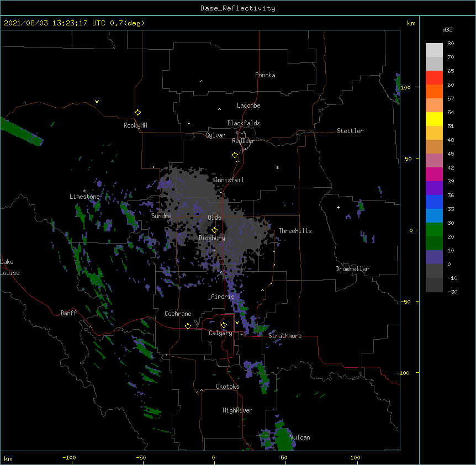Click the white plus marker north of Drumheller

click(x=338, y=207)
